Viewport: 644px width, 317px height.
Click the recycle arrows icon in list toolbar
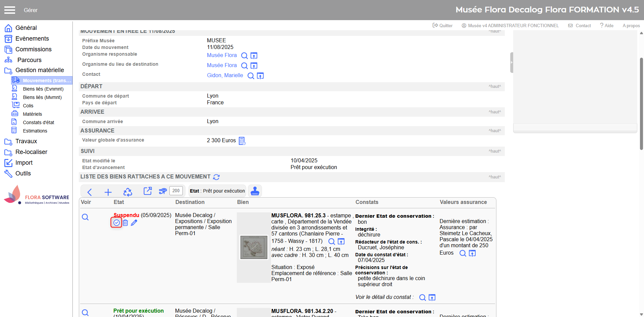tap(127, 192)
